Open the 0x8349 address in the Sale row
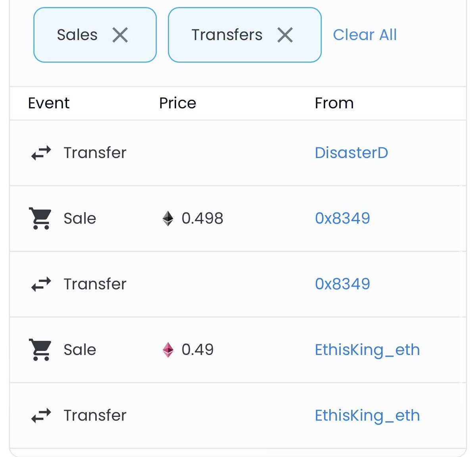 coord(343,218)
